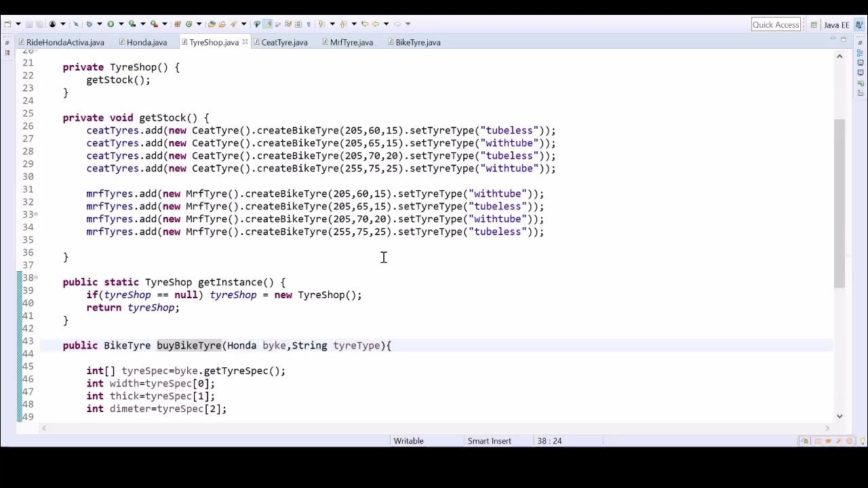Click the Writable status bar field
868x488 pixels.
click(x=409, y=441)
